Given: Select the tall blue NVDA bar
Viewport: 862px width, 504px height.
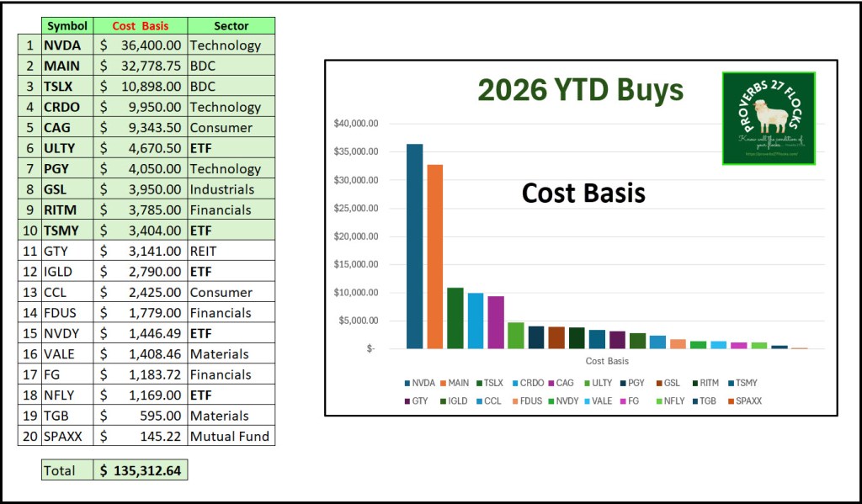Looking at the screenshot, I should point(414,246).
